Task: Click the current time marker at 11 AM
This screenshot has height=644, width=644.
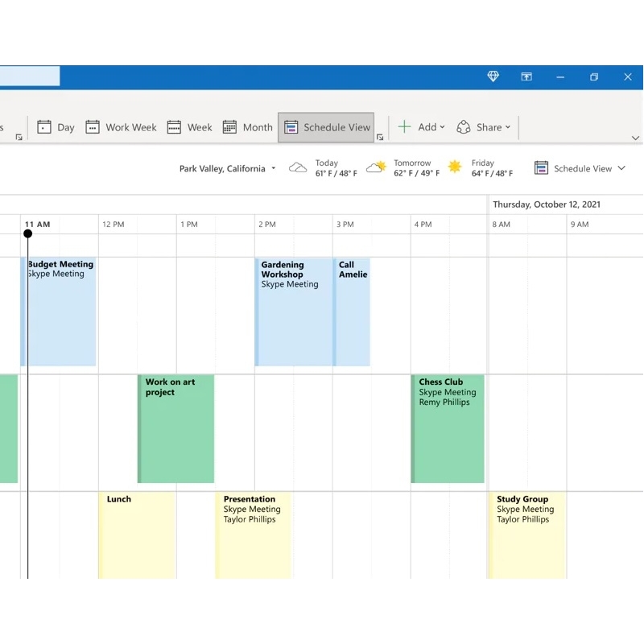Action: pos(28,233)
